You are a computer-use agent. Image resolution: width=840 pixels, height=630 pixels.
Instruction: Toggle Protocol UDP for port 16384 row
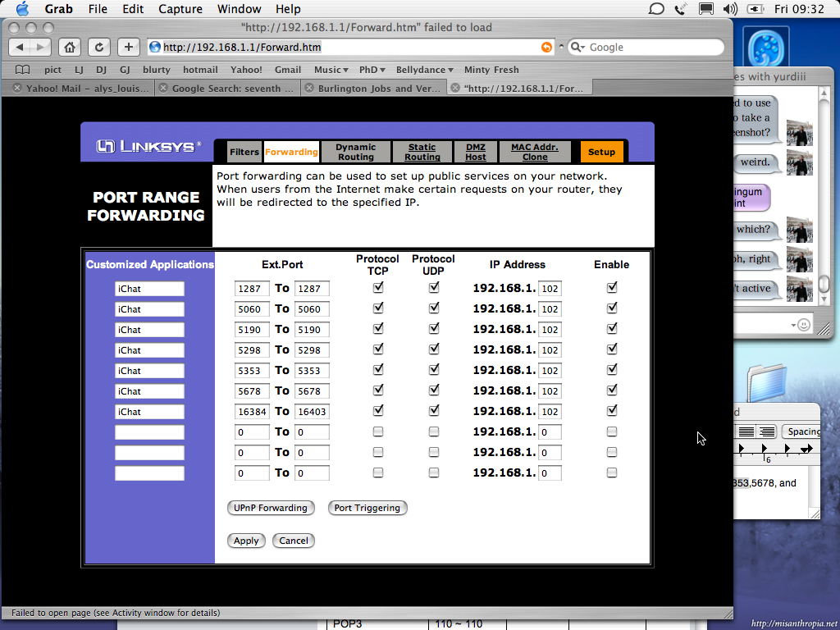pos(434,411)
